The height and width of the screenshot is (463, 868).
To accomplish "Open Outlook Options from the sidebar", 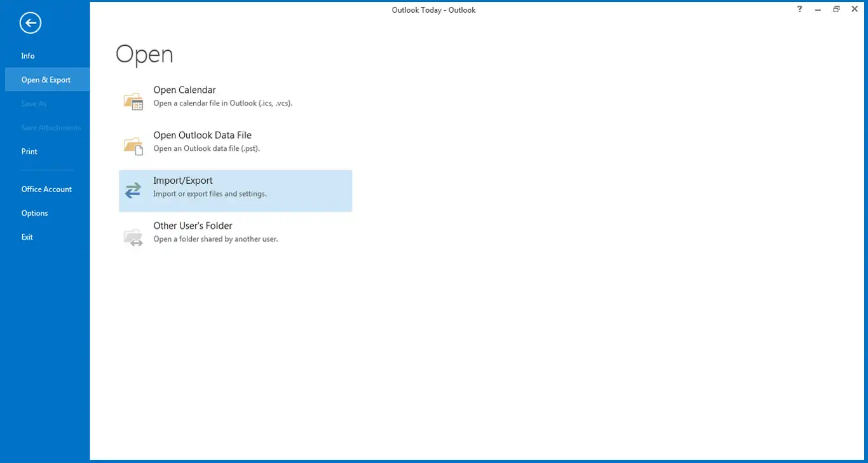I will (34, 213).
